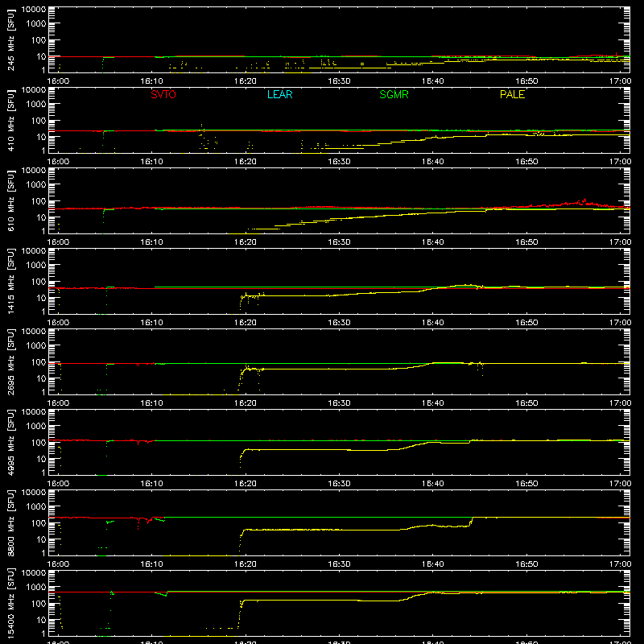This screenshot has height=644, width=644.
Task: Click the 16:00 tick label under 610 MHz panel
Action: tap(58, 242)
